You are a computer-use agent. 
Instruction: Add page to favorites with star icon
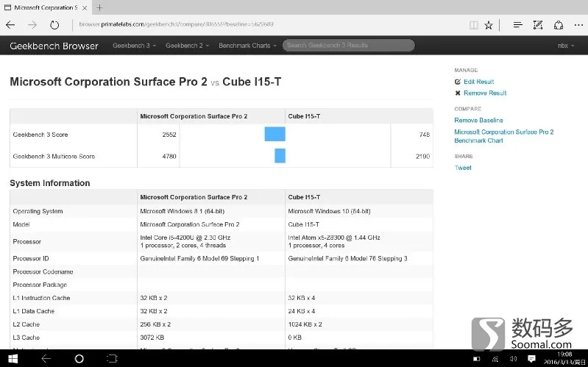pos(488,25)
